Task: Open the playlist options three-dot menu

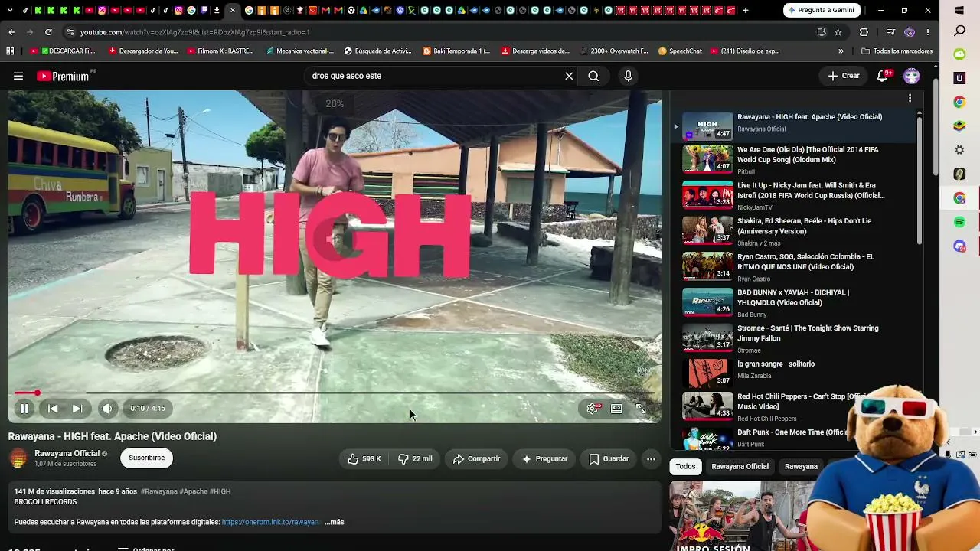Action: [910, 98]
